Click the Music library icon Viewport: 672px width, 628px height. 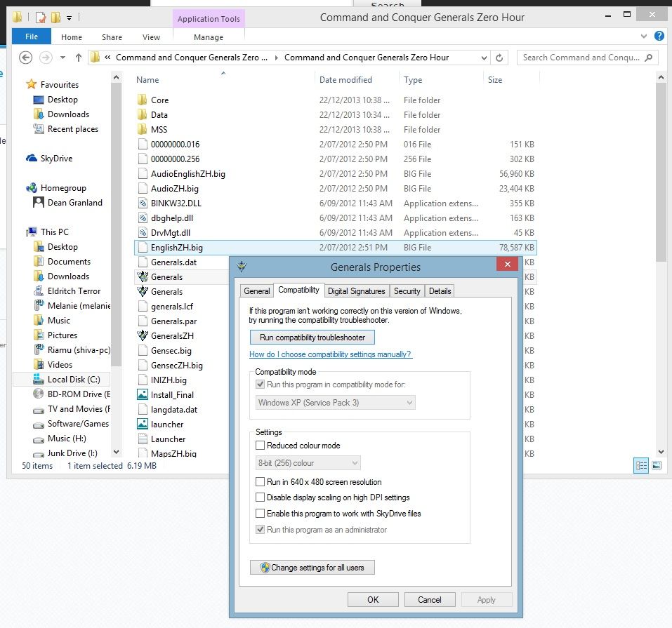[39, 321]
